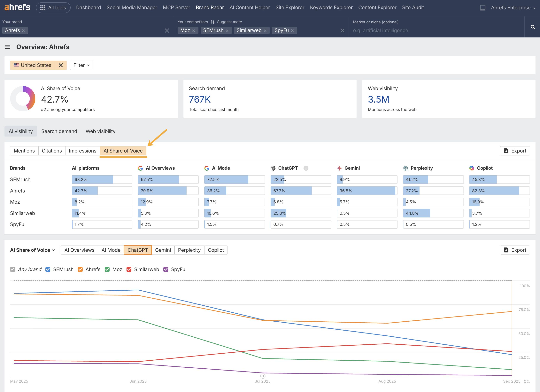Expand the Ahrefs Enterprise dropdown

click(x=512, y=7)
